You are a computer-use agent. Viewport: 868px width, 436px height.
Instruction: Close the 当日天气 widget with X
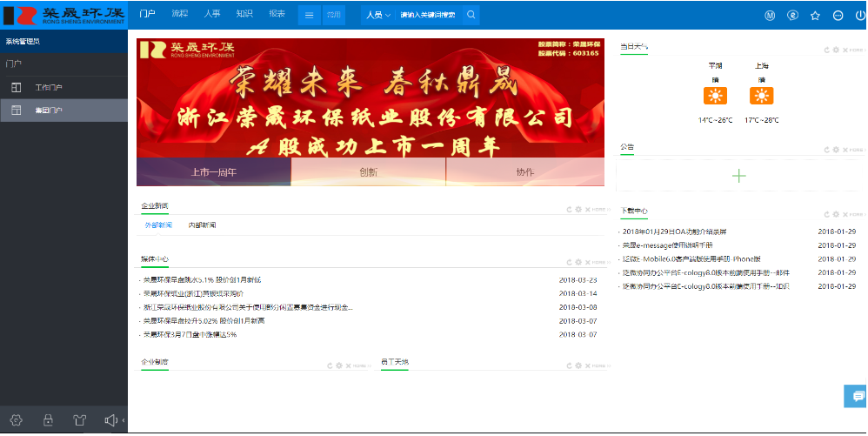tap(845, 50)
